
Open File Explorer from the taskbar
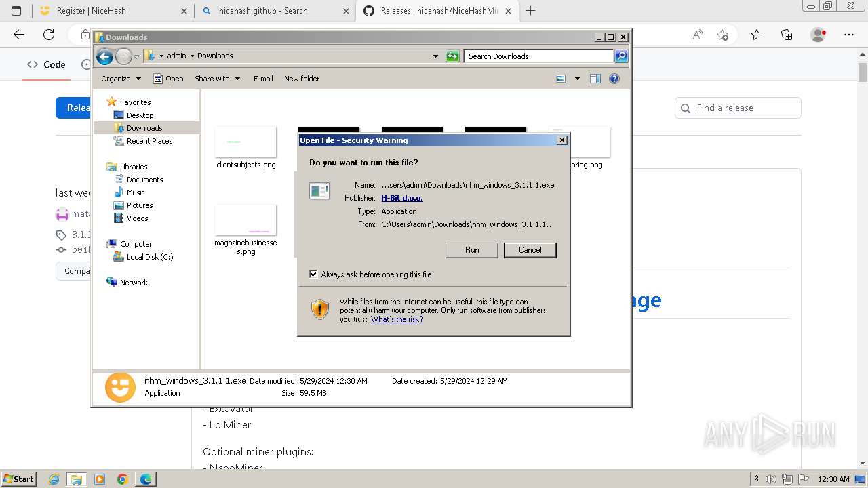click(77, 479)
